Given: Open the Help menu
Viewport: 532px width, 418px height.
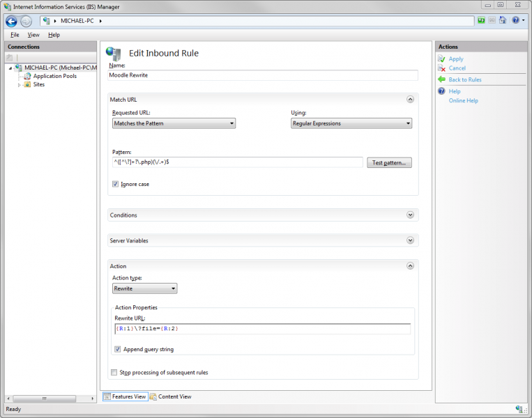Looking at the screenshot, I should [x=54, y=35].
